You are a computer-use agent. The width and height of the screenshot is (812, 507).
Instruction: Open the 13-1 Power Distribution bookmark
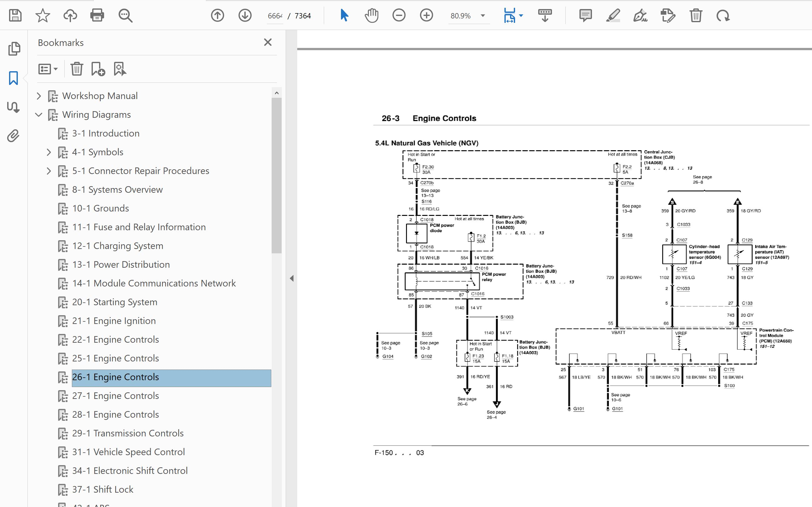[x=121, y=265]
